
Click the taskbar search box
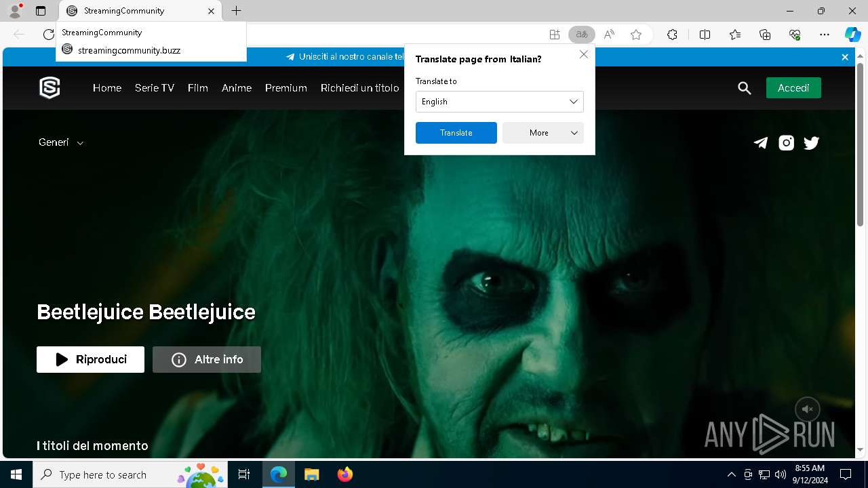130,474
